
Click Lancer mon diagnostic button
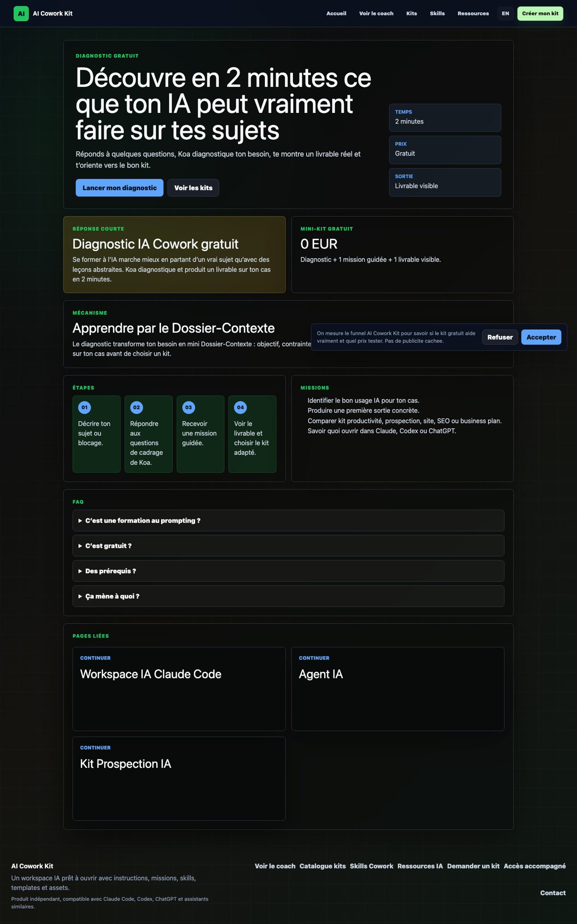point(119,188)
